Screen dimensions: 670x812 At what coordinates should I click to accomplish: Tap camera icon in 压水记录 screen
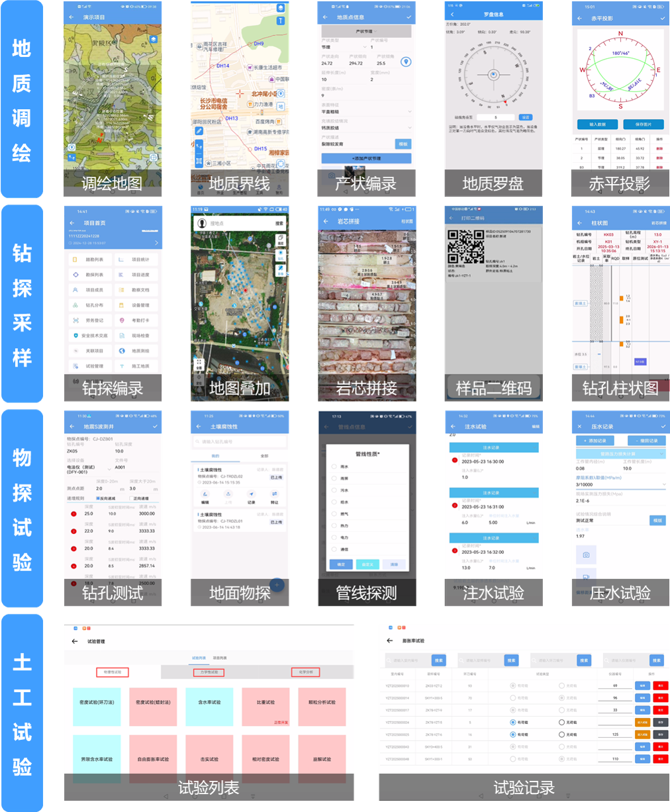click(x=586, y=555)
